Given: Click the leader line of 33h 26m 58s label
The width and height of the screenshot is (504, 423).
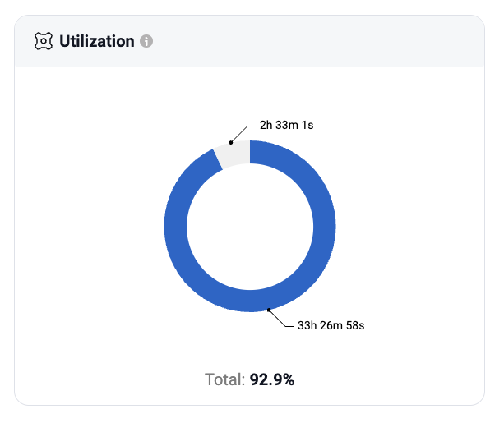Looking at the screenshot, I should (281, 320).
